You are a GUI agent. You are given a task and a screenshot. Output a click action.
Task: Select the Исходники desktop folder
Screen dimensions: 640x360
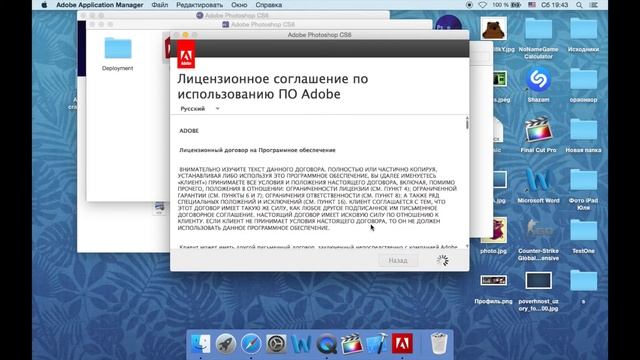click(x=583, y=35)
